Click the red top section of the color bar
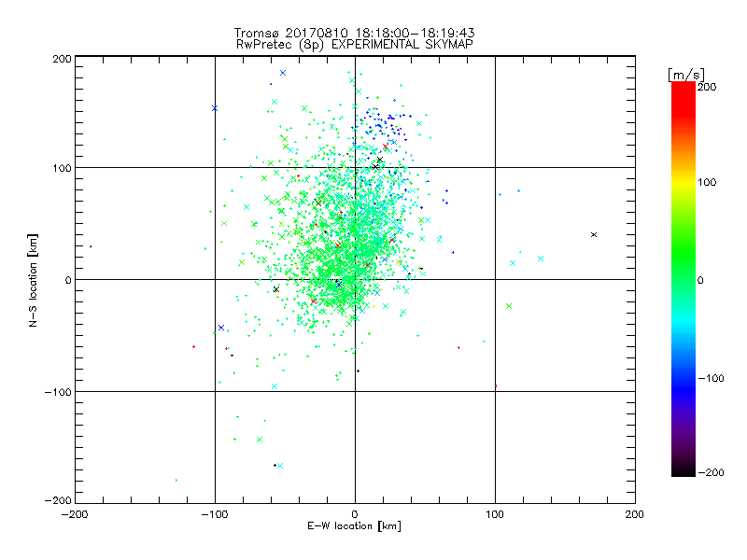747x560 pixels. (x=684, y=98)
